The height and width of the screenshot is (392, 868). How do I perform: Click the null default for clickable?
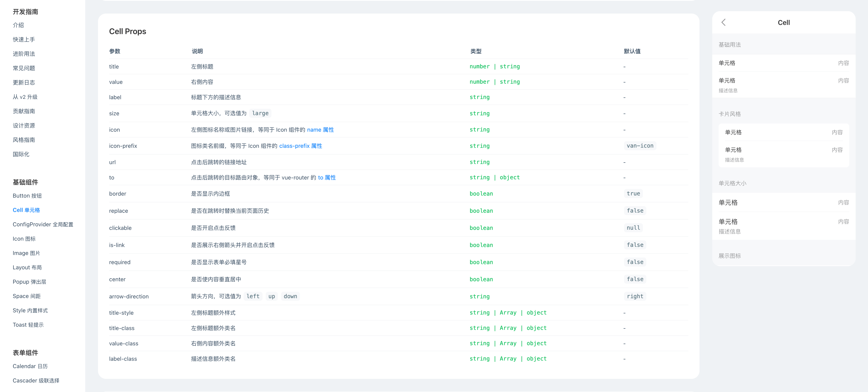(x=633, y=228)
